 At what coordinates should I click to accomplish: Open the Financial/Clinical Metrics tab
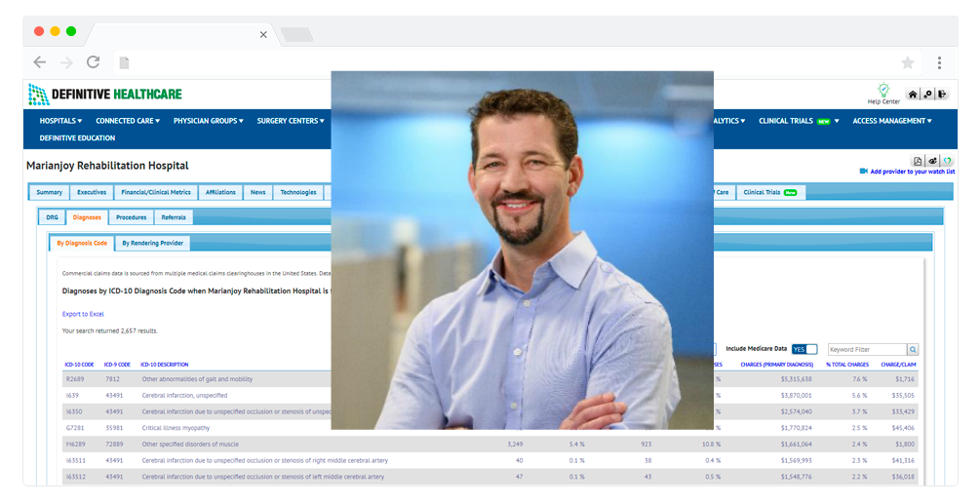pos(156,192)
